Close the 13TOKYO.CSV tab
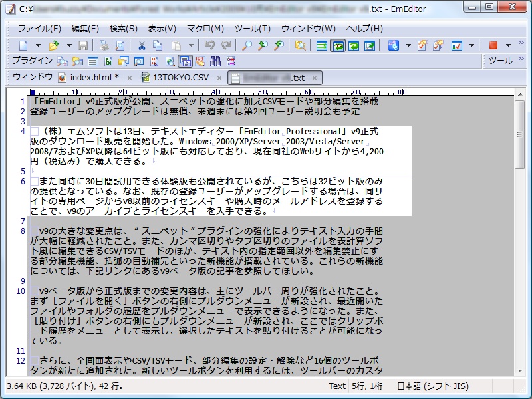This screenshot has width=532, height=399. click(219, 78)
